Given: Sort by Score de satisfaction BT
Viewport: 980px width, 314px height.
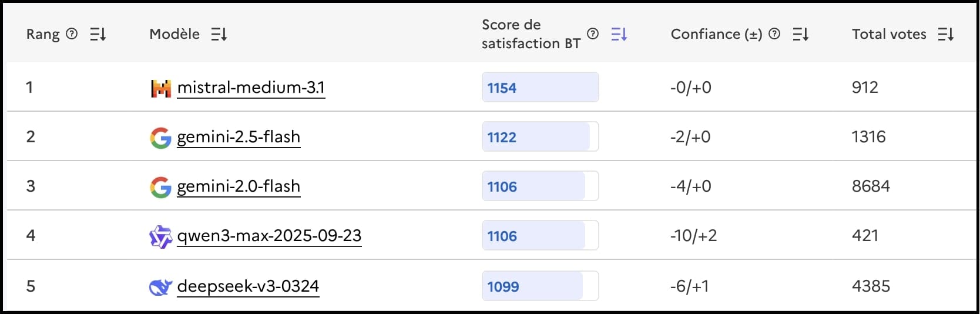Looking at the screenshot, I should pyautogui.click(x=619, y=35).
